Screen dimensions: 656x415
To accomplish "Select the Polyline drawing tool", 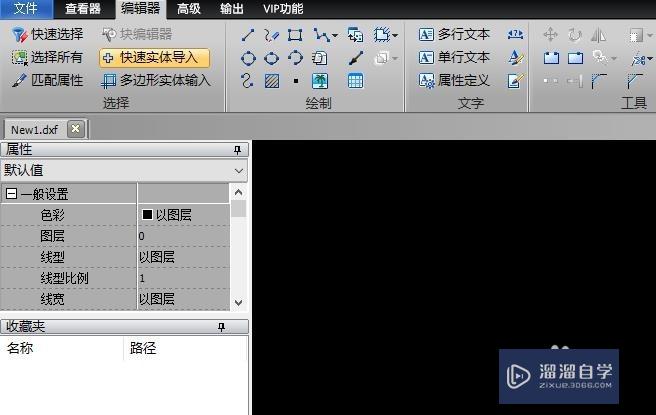I will pos(321,35).
